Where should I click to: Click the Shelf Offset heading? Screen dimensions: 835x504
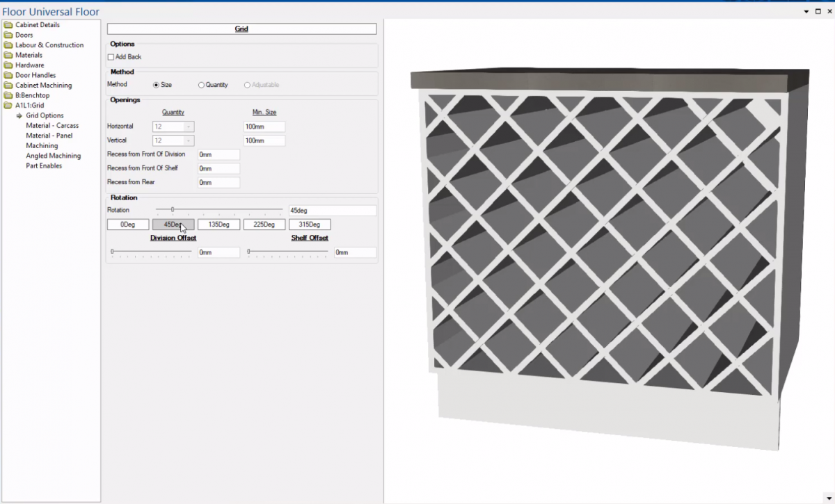310,238
